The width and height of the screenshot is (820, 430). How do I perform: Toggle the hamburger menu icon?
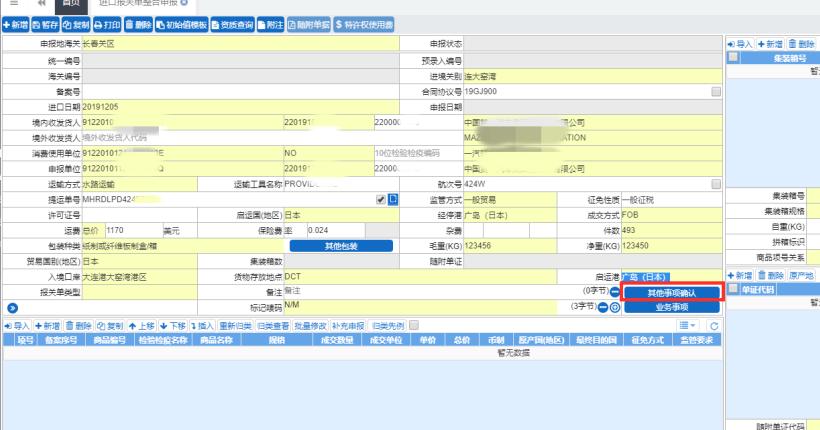pyautogui.click(x=14, y=3)
